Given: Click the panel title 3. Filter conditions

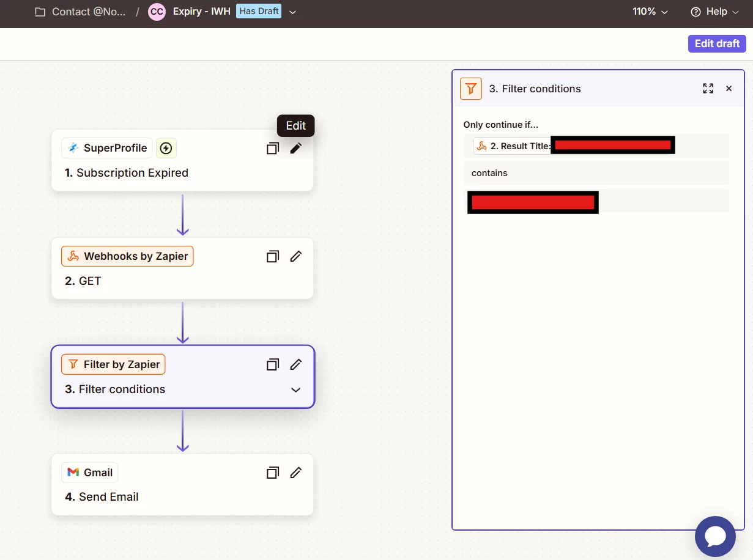Looking at the screenshot, I should 535,89.
